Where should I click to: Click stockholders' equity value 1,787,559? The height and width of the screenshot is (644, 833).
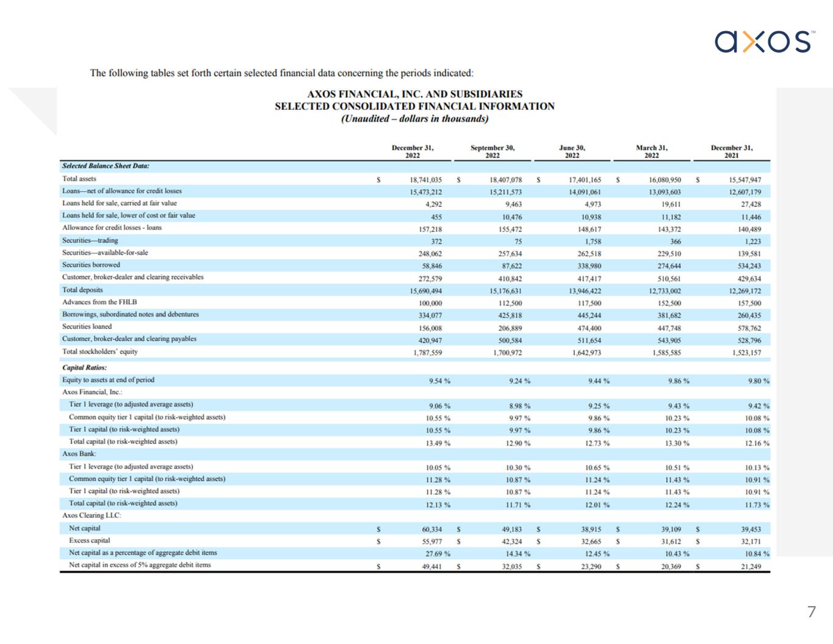[x=428, y=353]
